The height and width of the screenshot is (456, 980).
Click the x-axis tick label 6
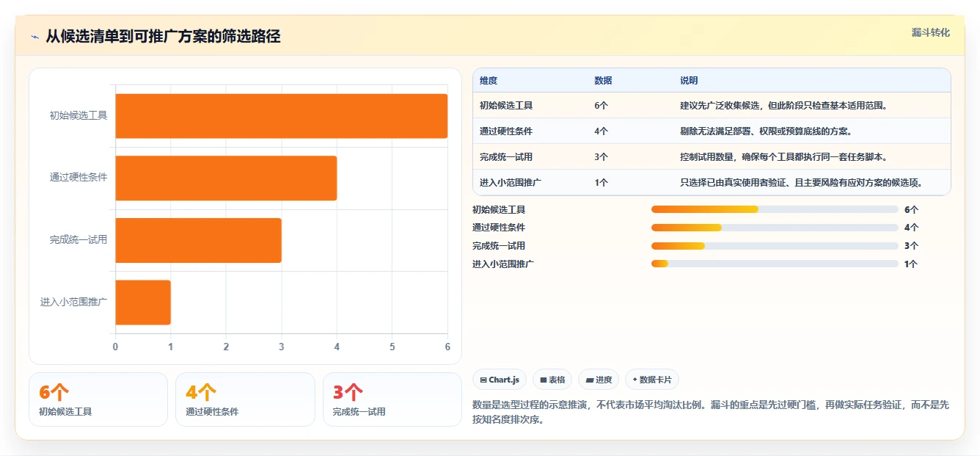[447, 347]
